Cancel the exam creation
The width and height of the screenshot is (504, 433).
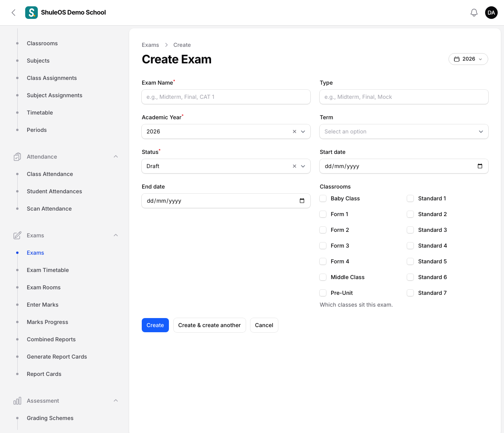pyautogui.click(x=264, y=325)
